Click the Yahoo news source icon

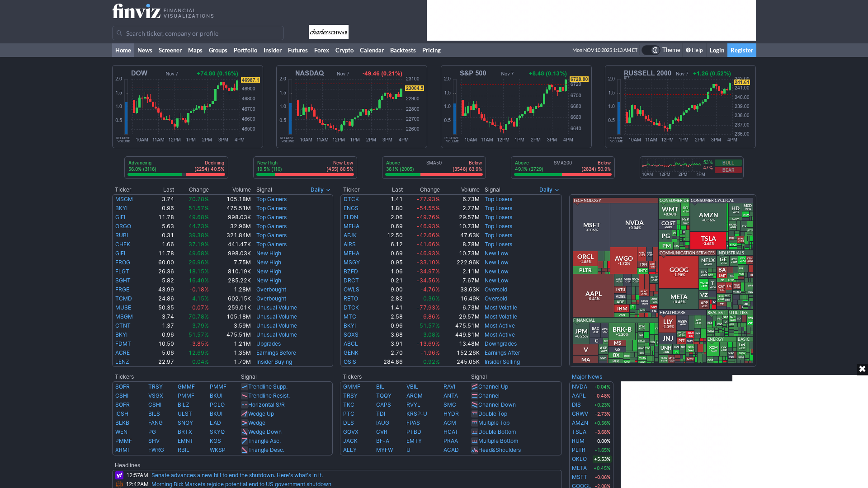tap(119, 475)
